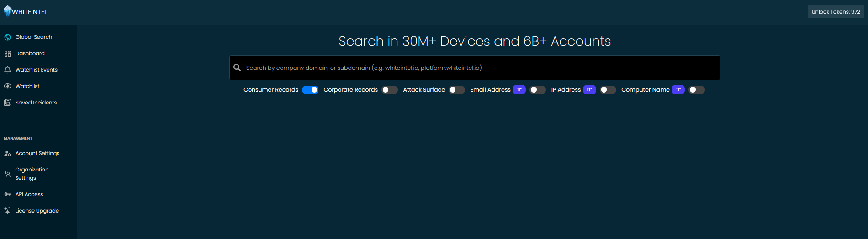Click the Account Settings user-gear icon
This screenshot has width=868, height=239.
pos(7,154)
